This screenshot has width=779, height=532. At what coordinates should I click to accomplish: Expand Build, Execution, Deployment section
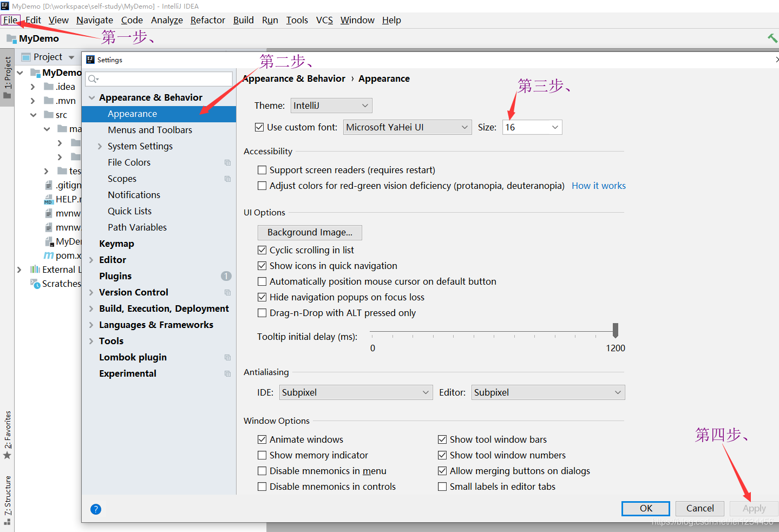click(x=91, y=309)
